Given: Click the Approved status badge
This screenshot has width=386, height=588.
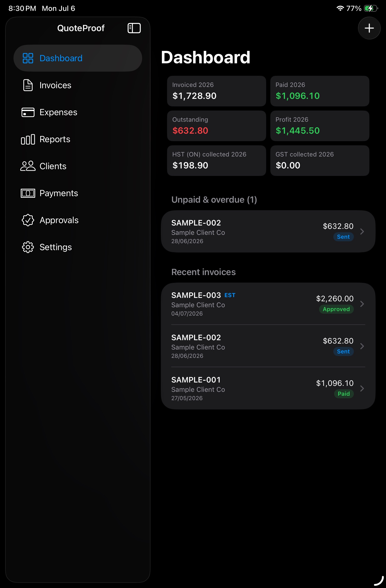Looking at the screenshot, I should pos(336,309).
